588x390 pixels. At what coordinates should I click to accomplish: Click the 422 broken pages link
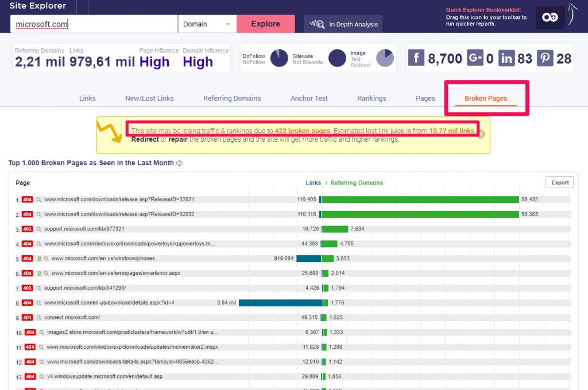(302, 131)
